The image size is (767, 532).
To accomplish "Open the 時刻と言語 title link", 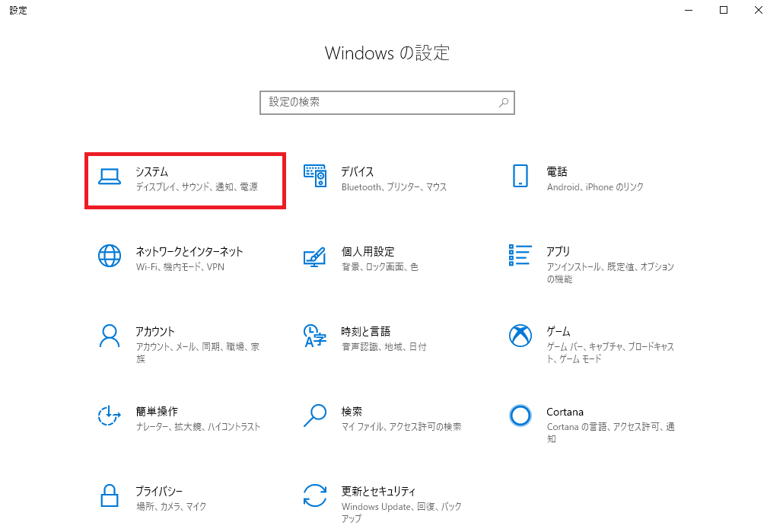I will click(366, 331).
